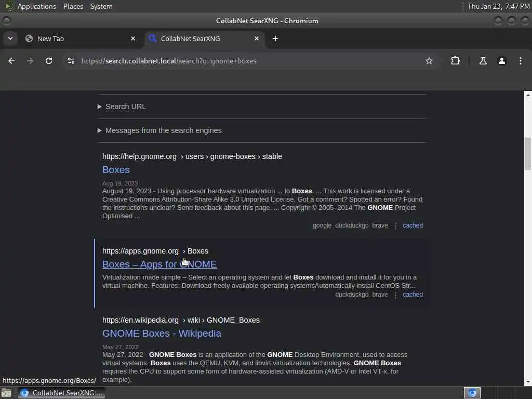The height and width of the screenshot is (399, 532).
Task: Expand the Search URL section
Action: pyautogui.click(x=126, y=107)
